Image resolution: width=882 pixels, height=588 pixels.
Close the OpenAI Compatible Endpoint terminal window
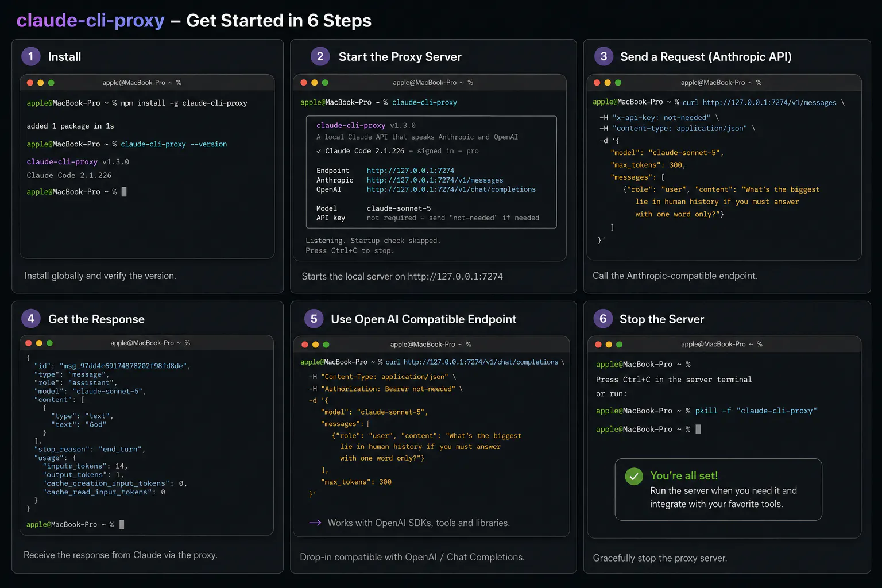(304, 345)
